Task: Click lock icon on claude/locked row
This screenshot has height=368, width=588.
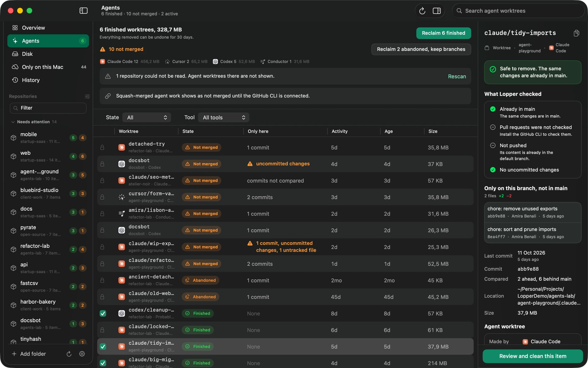Action: pyautogui.click(x=102, y=330)
